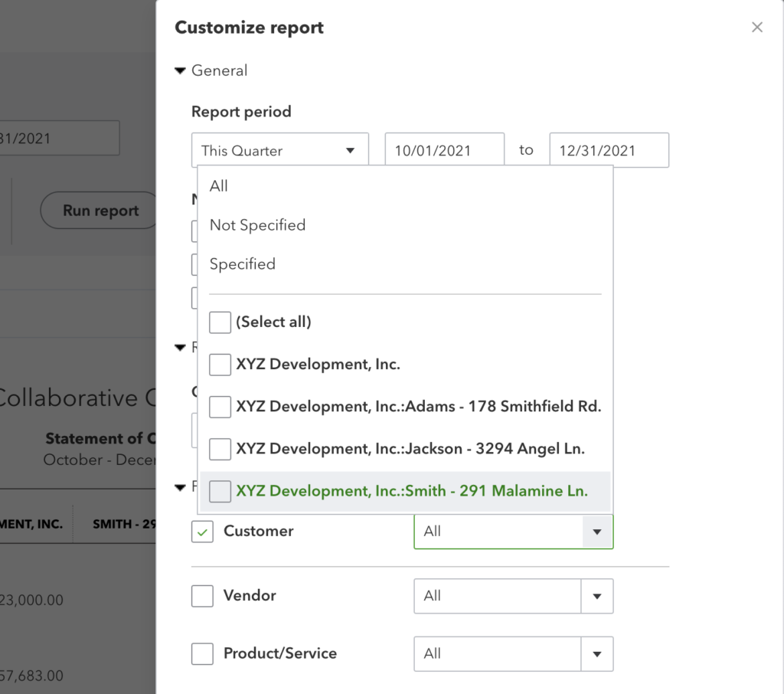Choose Specified option in list
784x694 pixels.
(x=243, y=264)
